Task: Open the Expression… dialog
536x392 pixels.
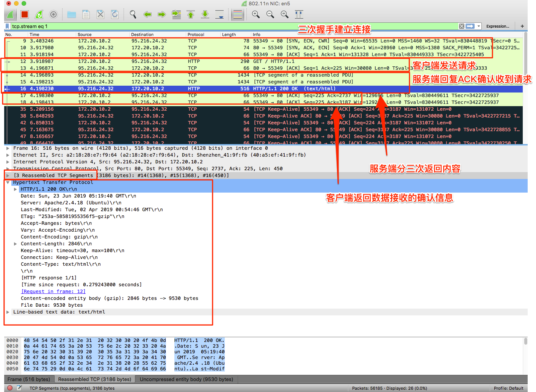Action: point(498,26)
